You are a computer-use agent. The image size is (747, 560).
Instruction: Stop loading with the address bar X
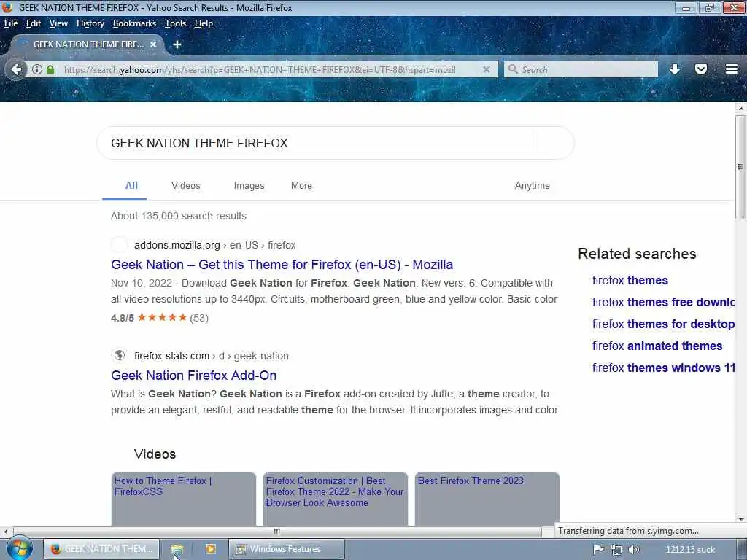[486, 69]
